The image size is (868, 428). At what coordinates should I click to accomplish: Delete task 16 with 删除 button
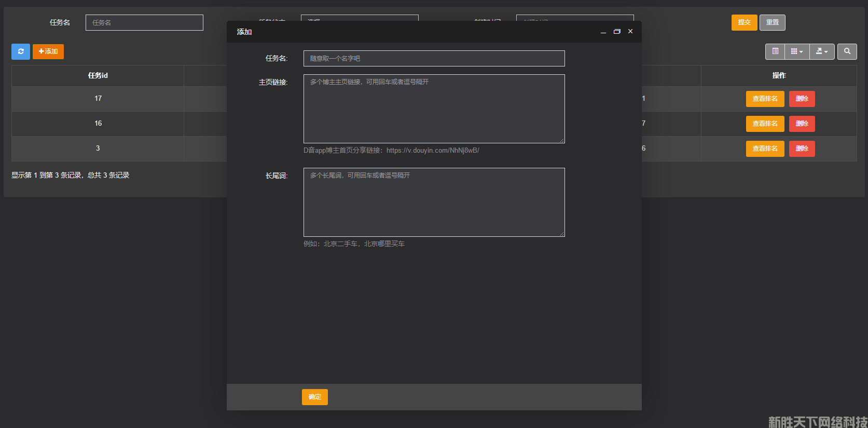coord(802,124)
